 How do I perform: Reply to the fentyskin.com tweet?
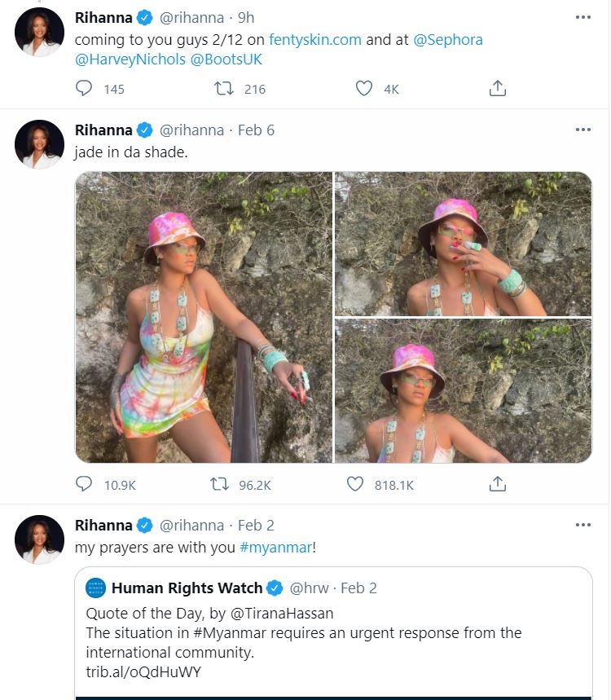click(84, 88)
